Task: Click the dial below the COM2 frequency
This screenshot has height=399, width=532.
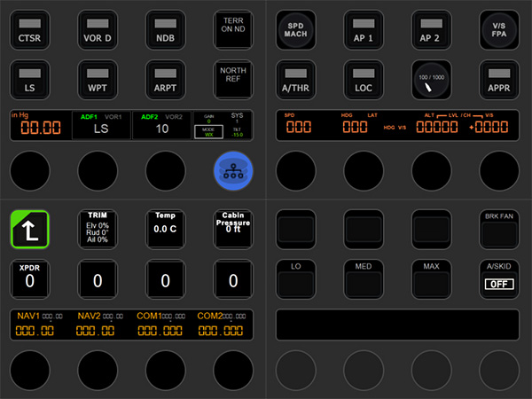Action: 233,370
